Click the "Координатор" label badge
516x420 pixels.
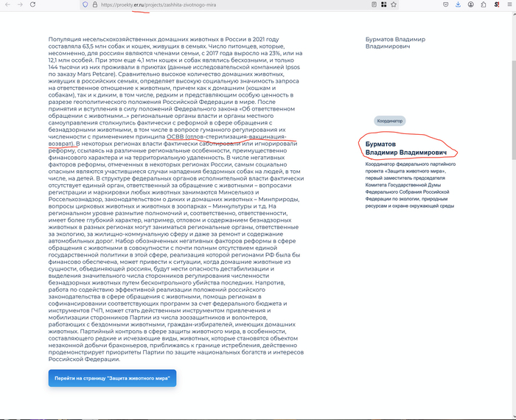[x=389, y=119]
